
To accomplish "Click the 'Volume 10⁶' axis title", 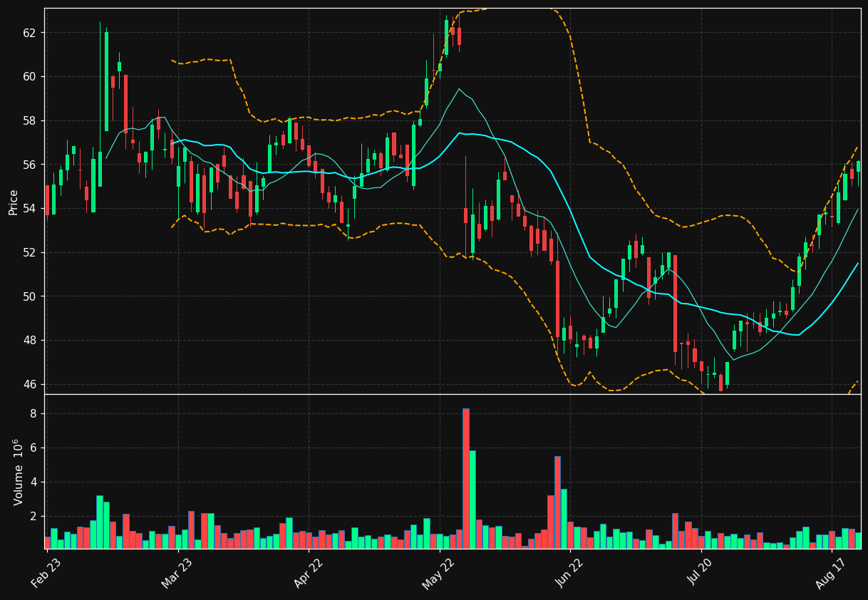I will pyautogui.click(x=17, y=472).
